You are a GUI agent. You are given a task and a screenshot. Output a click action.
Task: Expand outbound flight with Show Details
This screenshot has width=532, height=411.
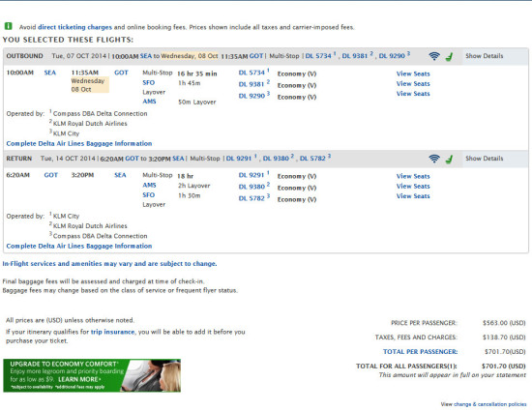click(485, 56)
